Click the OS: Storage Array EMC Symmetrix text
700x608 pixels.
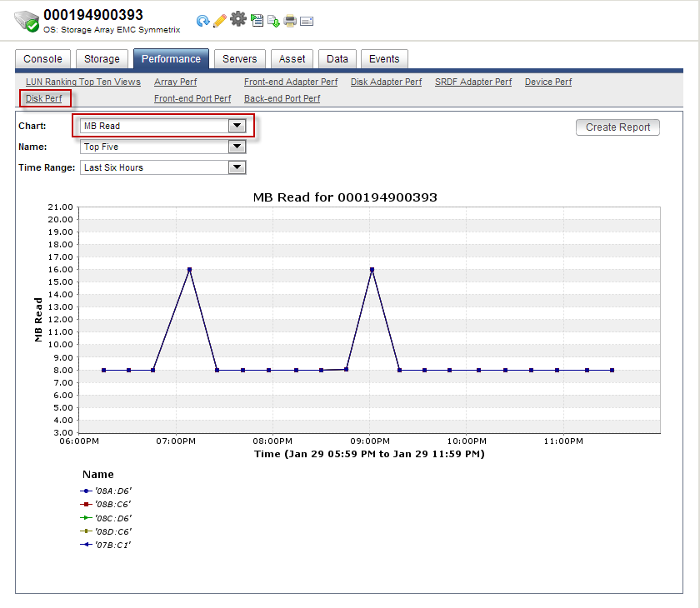click(112, 29)
